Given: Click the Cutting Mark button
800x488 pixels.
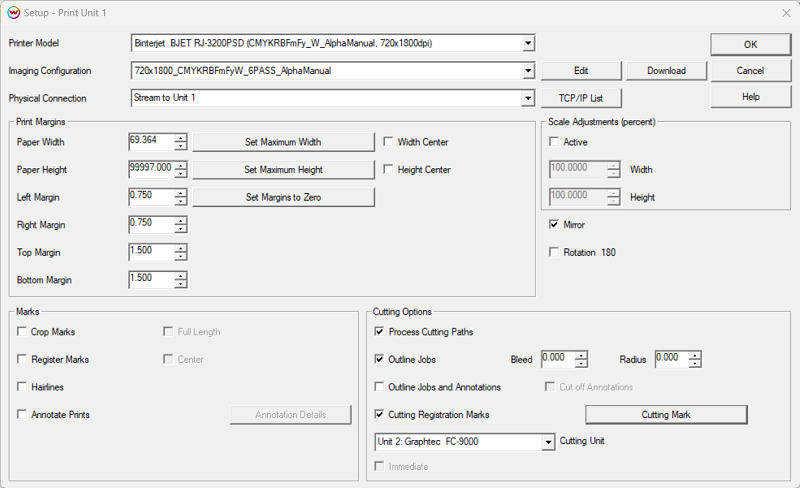Looking at the screenshot, I should click(x=666, y=414).
